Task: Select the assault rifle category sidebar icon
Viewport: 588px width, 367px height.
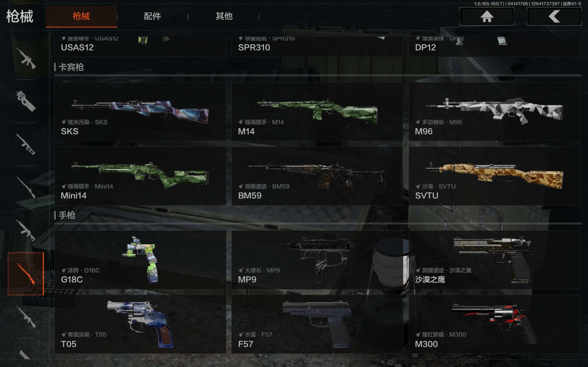Action: coord(26,58)
